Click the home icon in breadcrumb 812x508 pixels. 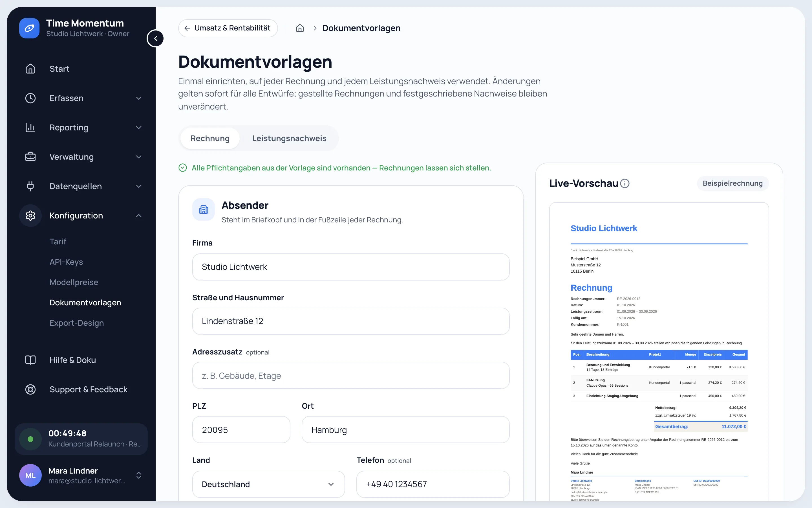[x=300, y=28]
